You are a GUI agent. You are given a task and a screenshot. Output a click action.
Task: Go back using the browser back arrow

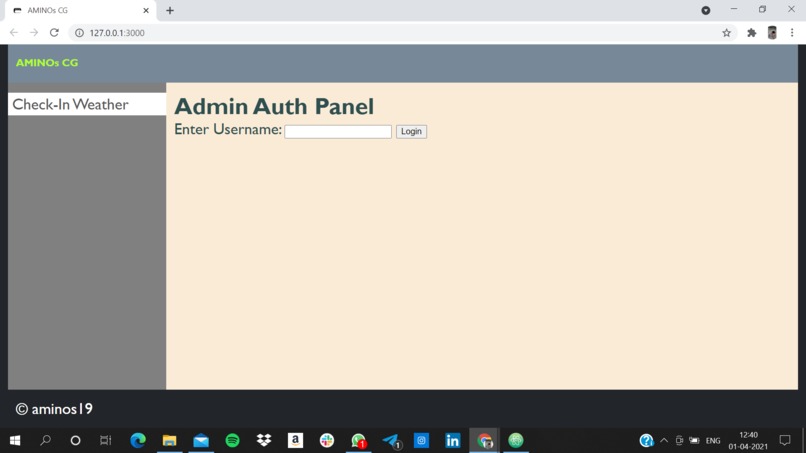click(14, 32)
